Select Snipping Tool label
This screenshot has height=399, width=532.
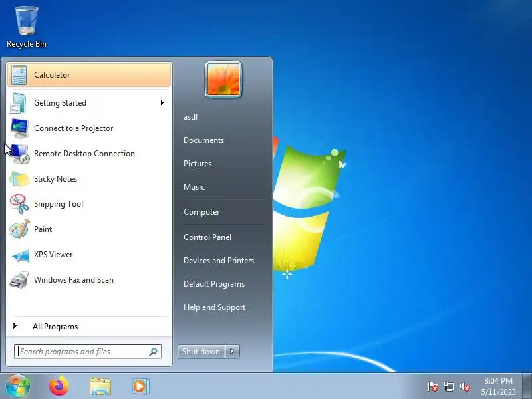[x=59, y=204]
